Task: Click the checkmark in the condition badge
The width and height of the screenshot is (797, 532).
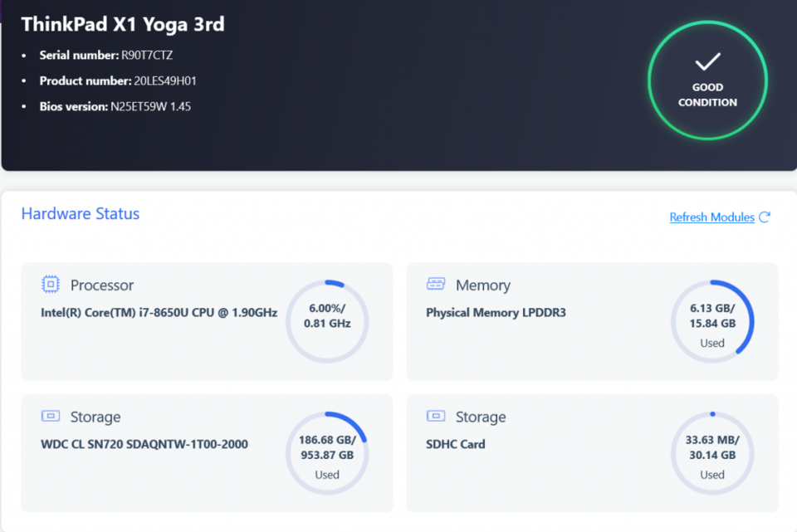Action: 707,61
